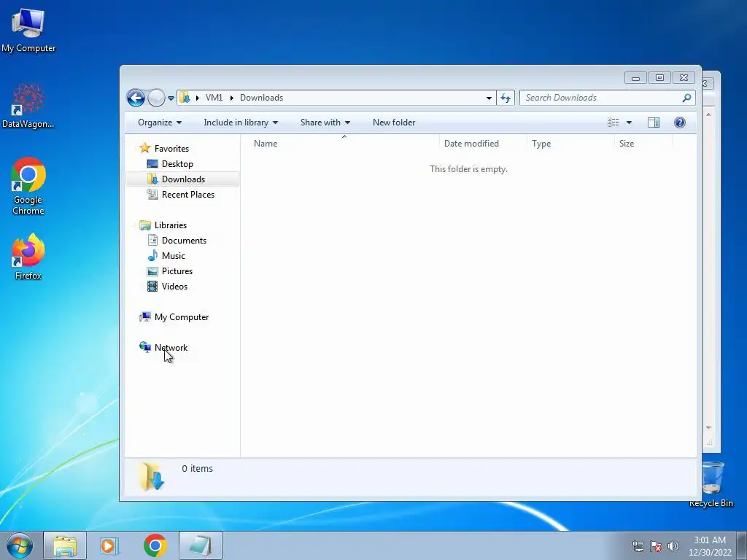The width and height of the screenshot is (747, 560).
Task: Click the Network globe icon
Action: pyautogui.click(x=145, y=347)
